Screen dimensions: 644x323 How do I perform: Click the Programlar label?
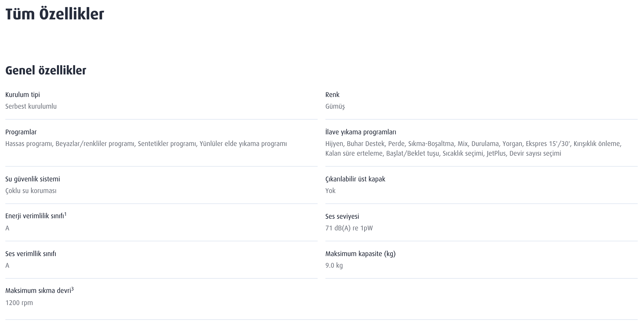(x=21, y=132)
